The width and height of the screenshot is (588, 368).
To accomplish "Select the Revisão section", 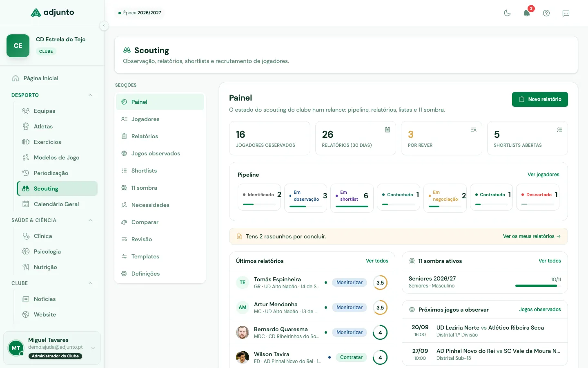I will pyautogui.click(x=160, y=239).
